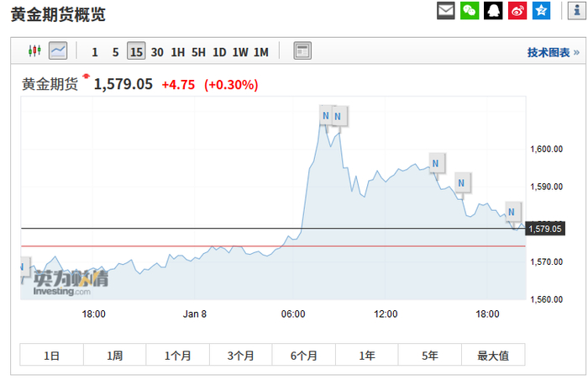The width and height of the screenshot is (588, 380).
Task: Share to Weibo icon
Action: 518,11
